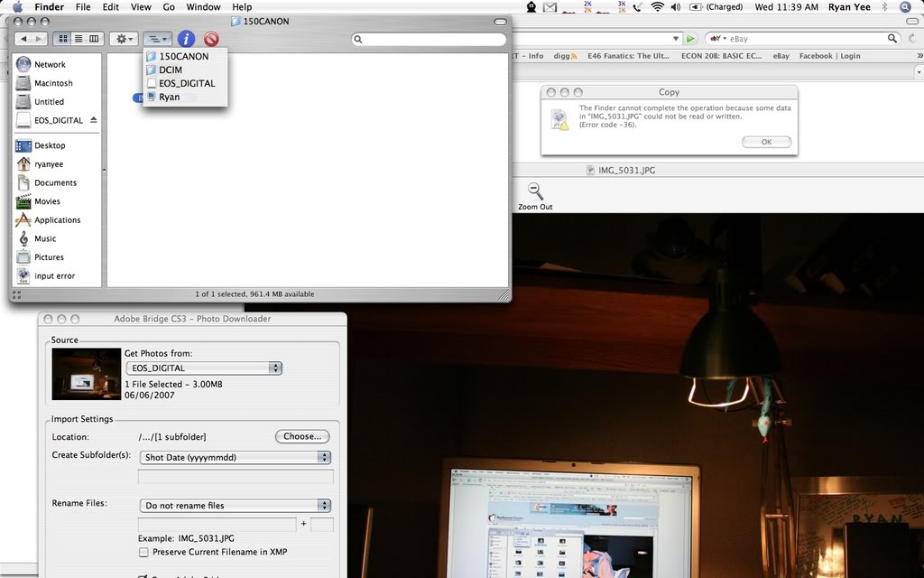The image size is (924, 578).
Task: Select 150CANON in the path menu
Action: [185, 57]
